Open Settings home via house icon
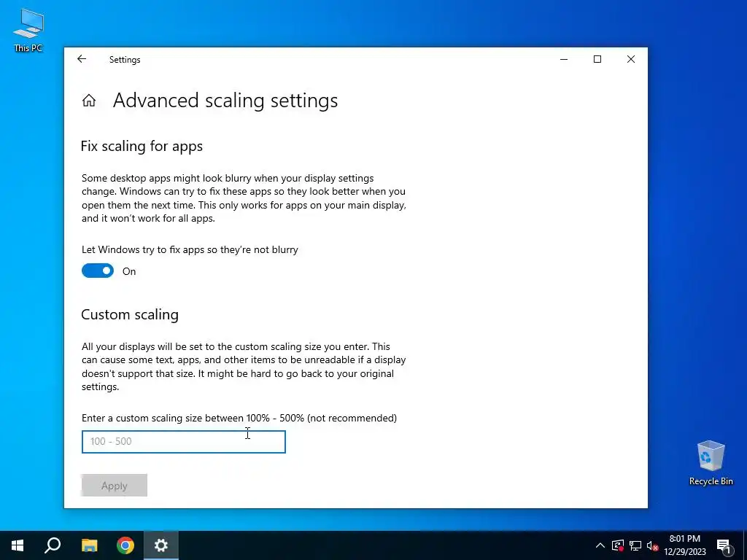 point(88,101)
